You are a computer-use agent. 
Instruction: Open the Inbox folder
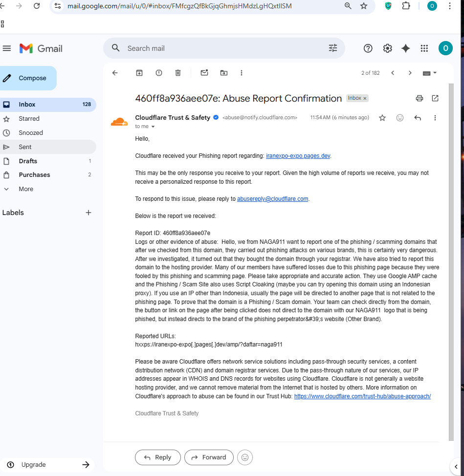(47, 105)
